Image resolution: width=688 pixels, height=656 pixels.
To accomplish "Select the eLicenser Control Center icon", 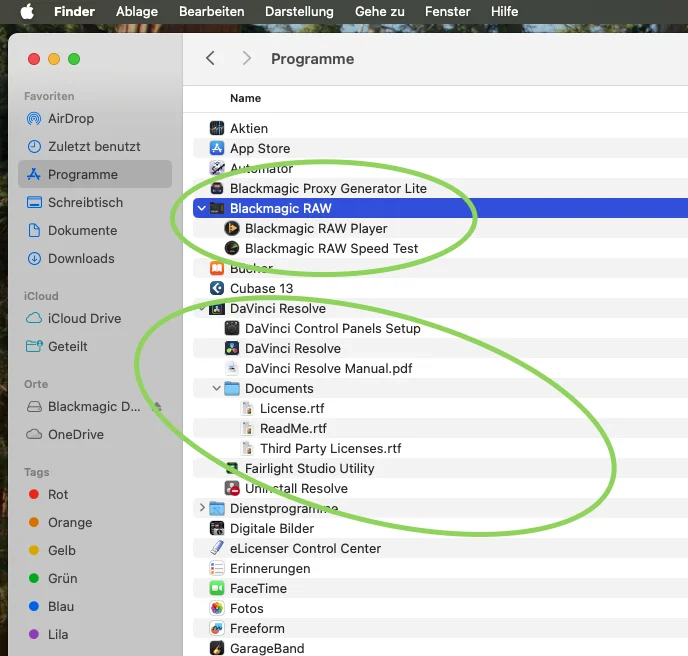I will 217,548.
